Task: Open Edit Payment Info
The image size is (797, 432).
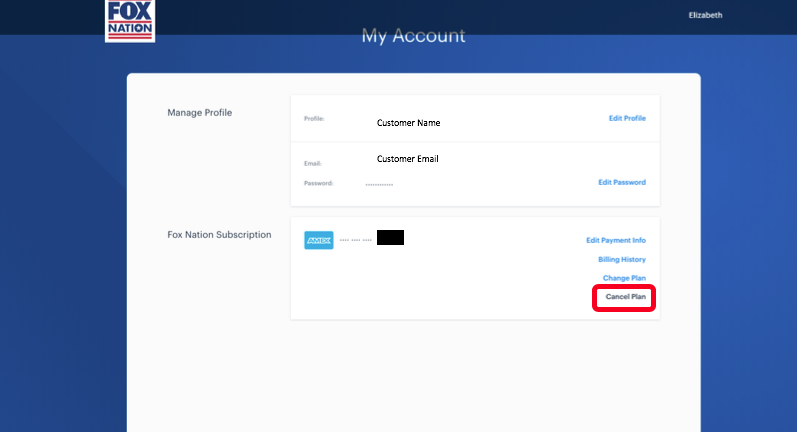Action: (615, 240)
